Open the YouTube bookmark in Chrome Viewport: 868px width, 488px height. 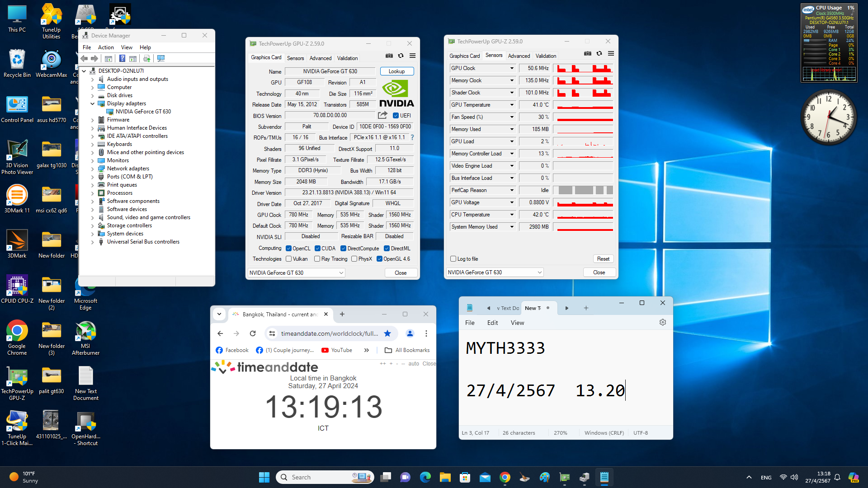pyautogui.click(x=337, y=350)
